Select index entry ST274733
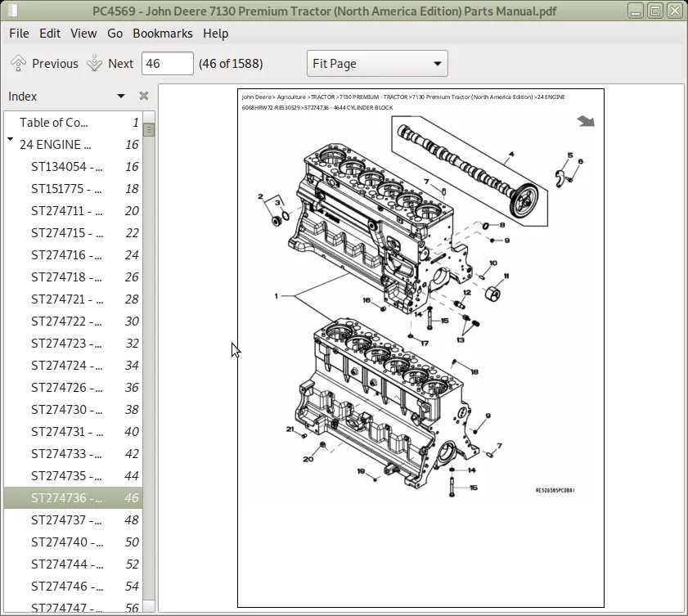The width and height of the screenshot is (688, 616). [74, 454]
